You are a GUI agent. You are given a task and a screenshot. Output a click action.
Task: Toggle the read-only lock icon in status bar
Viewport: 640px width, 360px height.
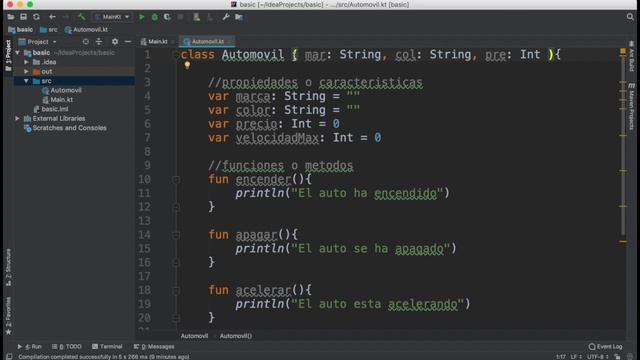tap(618, 357)
